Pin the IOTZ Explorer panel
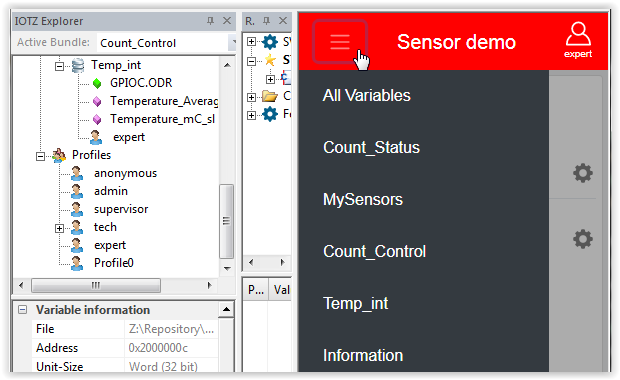 pos(210,21)
